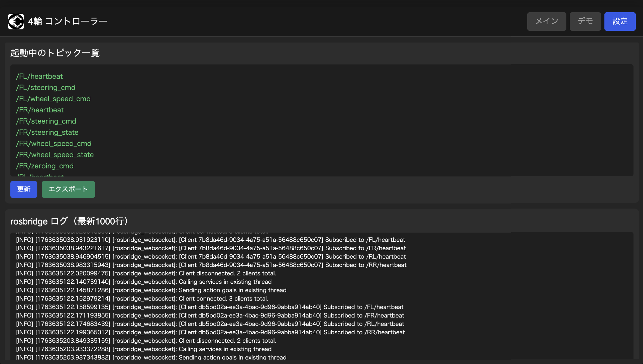Select the /FL/heartbeat topic entry
This screenshot has height=364, width=643.
[39, 76]
